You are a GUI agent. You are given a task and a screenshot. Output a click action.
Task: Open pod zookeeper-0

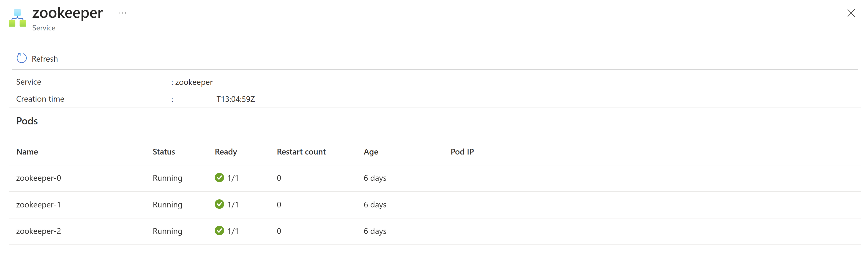pyautogui.click(x=39, y=178)
